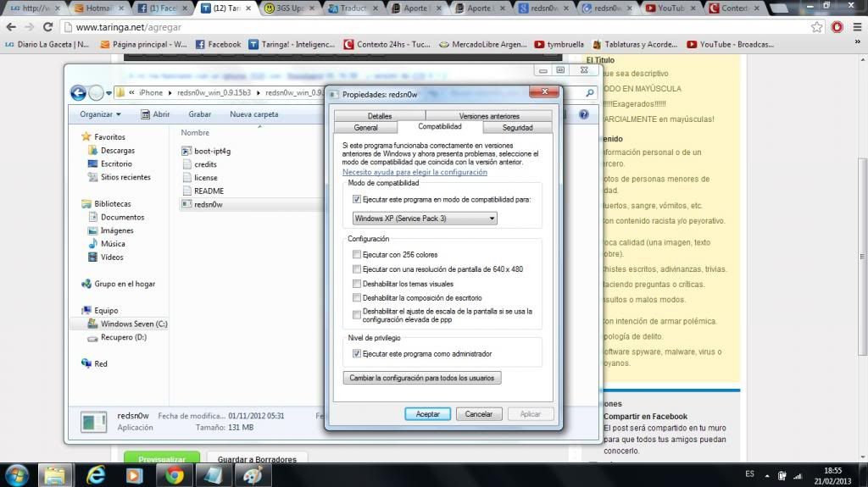Select the license file
This screenshot has width=868, height=487.
tap(200, 178)
